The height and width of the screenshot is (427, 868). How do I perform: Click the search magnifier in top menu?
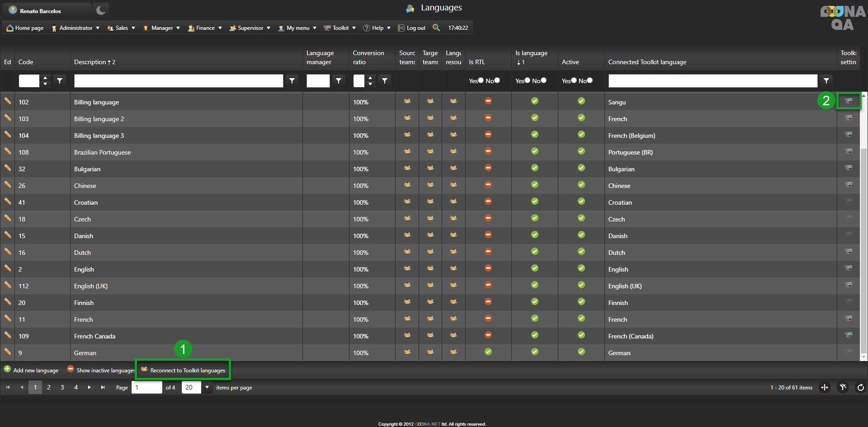point(436,28)
